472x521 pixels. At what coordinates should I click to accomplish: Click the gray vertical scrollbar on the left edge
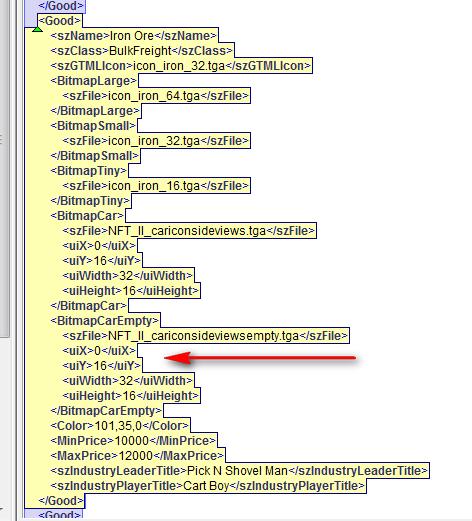click(4, 167)
